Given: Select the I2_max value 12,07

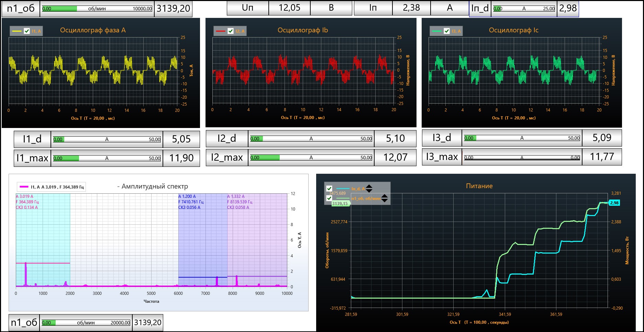Looking at the screenshot, I should coord(395,157).
